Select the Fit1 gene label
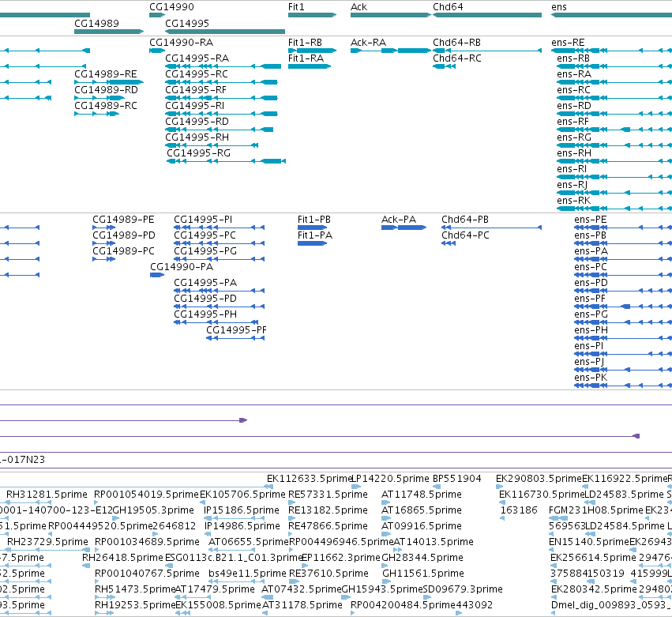672x617 pixels. pyautogui.click(x=296, y=7)
